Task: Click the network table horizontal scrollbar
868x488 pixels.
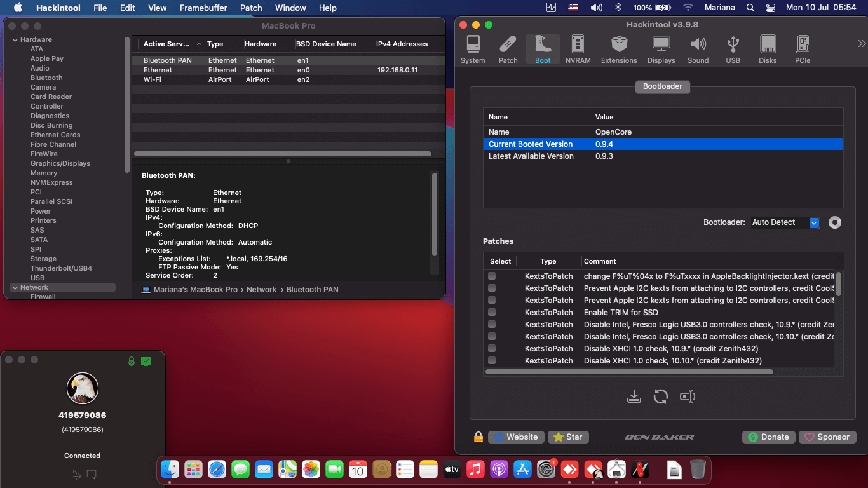Action: [x=283, y=154]
